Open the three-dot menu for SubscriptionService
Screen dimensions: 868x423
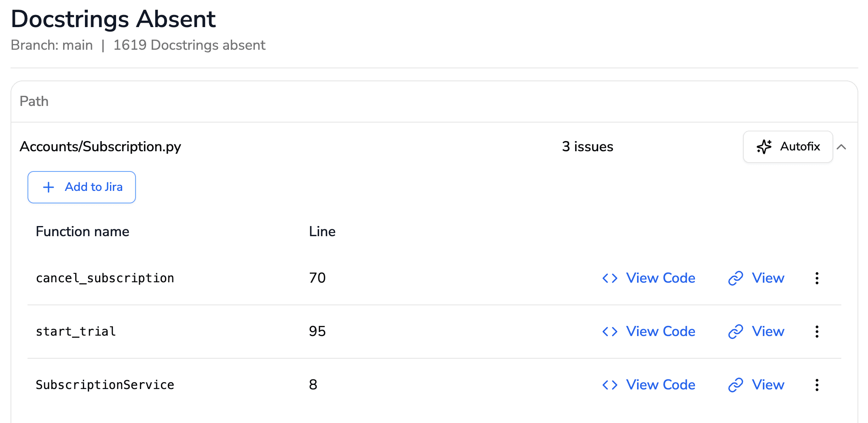[817, 385]
